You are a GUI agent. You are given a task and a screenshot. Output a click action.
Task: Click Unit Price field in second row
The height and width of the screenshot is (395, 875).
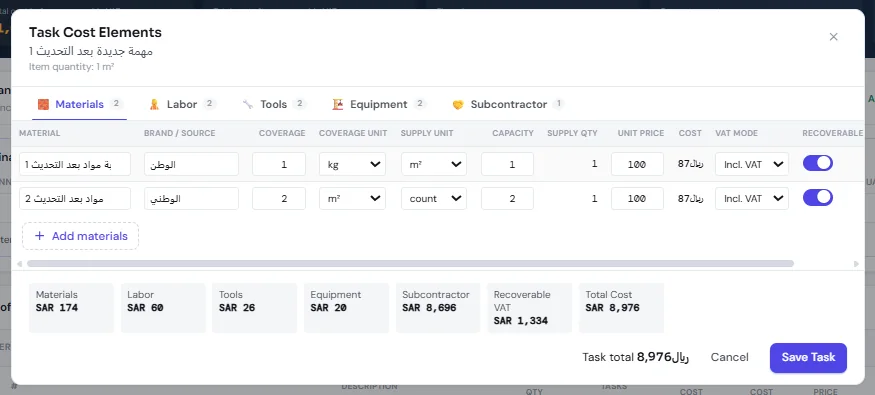[637, 199]
